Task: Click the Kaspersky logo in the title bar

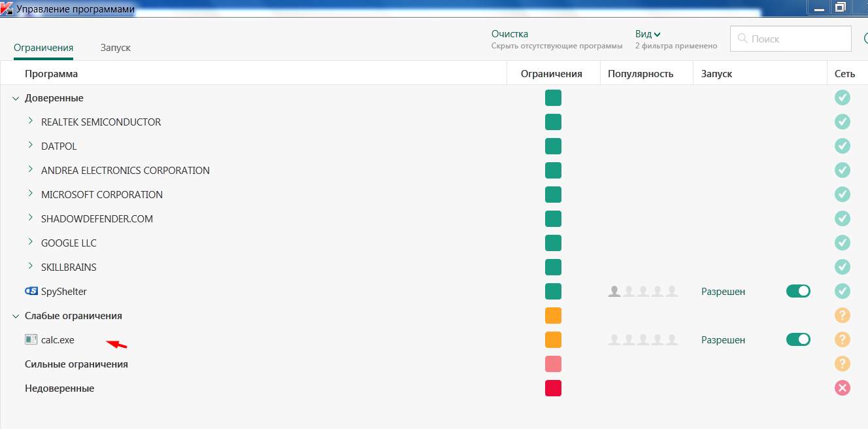Action: point(7,9)
